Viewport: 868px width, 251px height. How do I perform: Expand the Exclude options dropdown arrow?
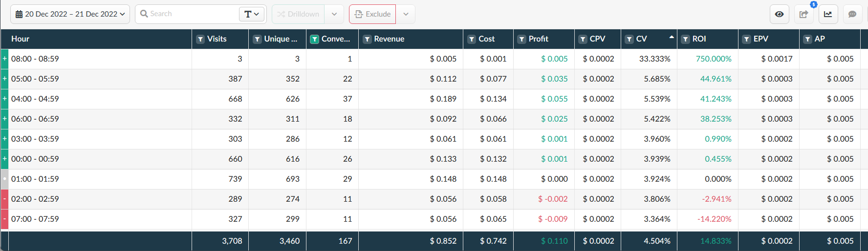[406, 14]
